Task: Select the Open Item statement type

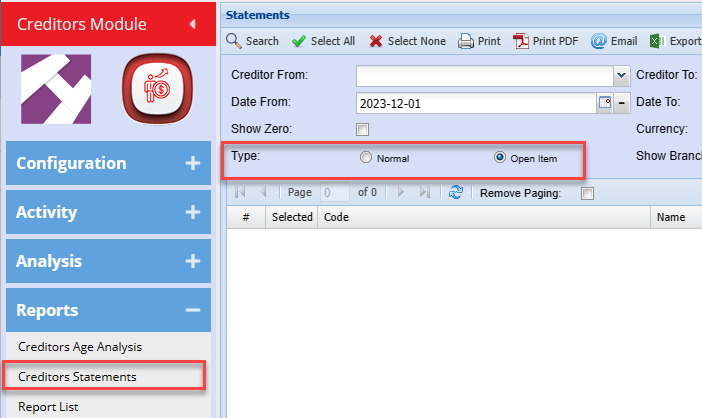Action: [x=500, y=157]
